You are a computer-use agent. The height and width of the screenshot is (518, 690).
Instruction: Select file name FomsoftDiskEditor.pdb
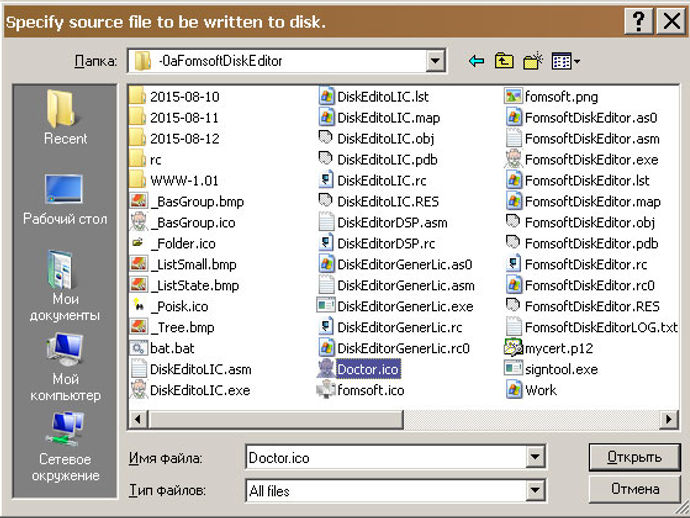(591, 243)
